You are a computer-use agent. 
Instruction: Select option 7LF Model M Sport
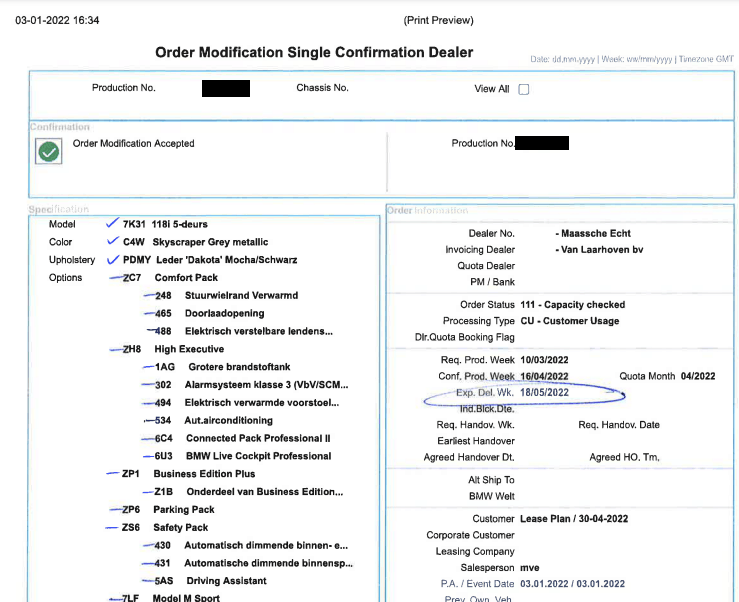tap(171, 598)
